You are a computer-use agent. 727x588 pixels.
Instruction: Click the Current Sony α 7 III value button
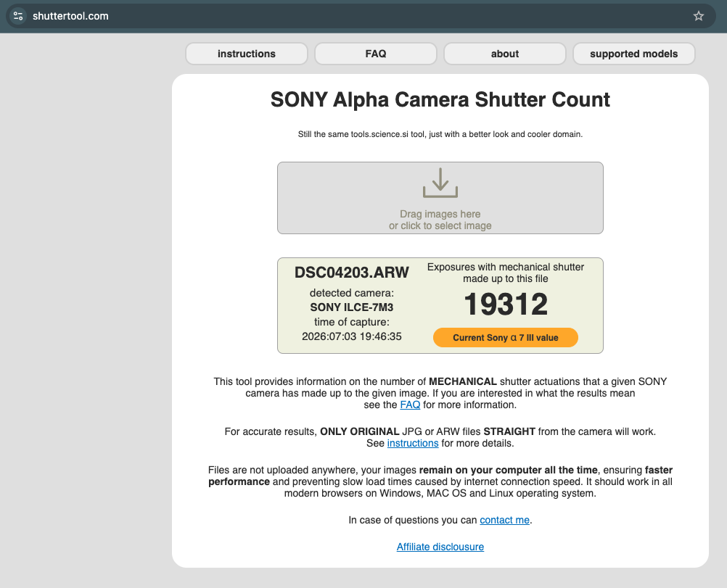click(x=506, y=337)
